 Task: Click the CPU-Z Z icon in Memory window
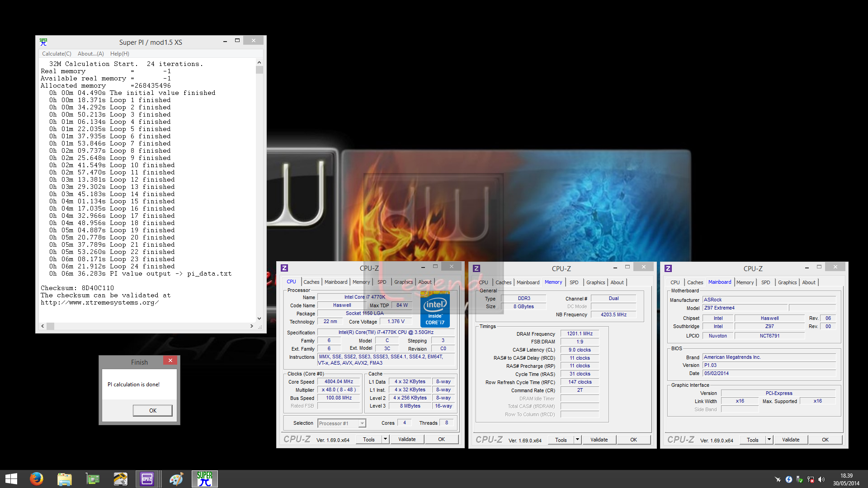476,268
